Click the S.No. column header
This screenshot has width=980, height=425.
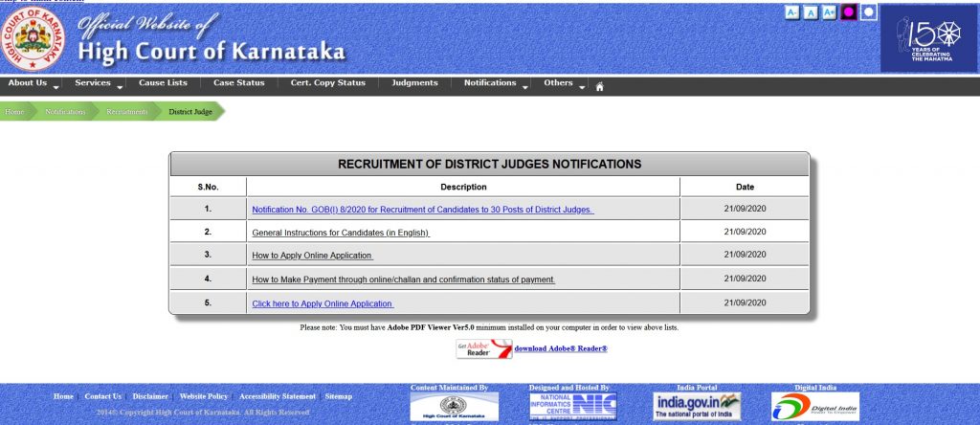click(x=208, y=187)
